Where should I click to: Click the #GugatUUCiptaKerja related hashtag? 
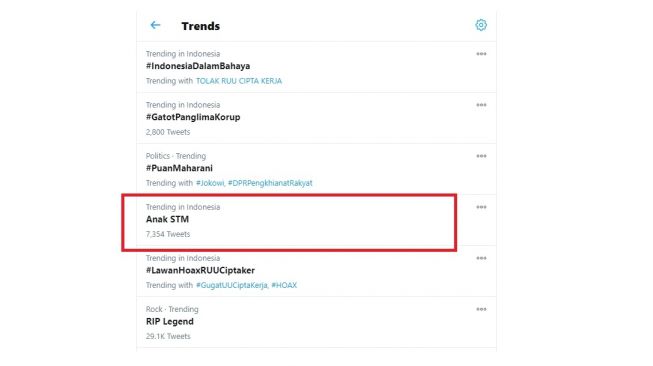(232, 285)
